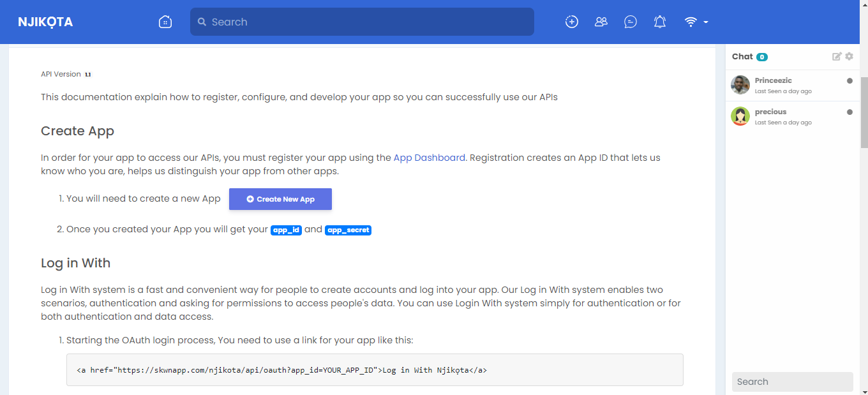Open chat with precious
This screenshot has height=395, width=868.
792,116
